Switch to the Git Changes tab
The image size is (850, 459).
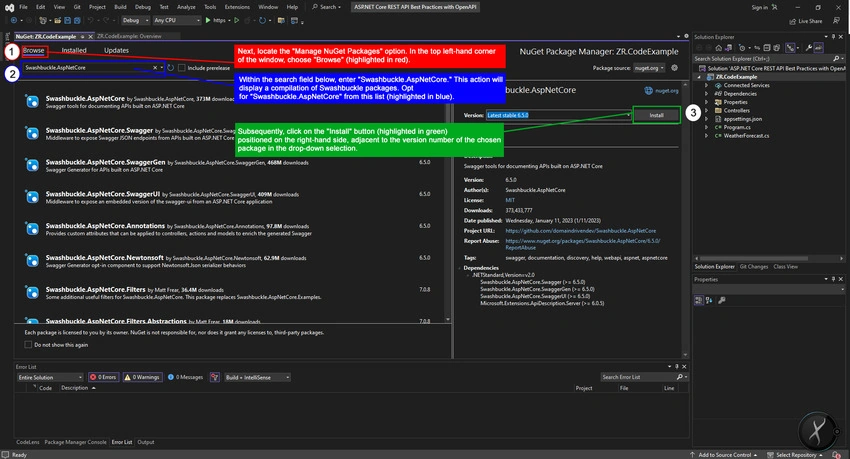[754, 267]
